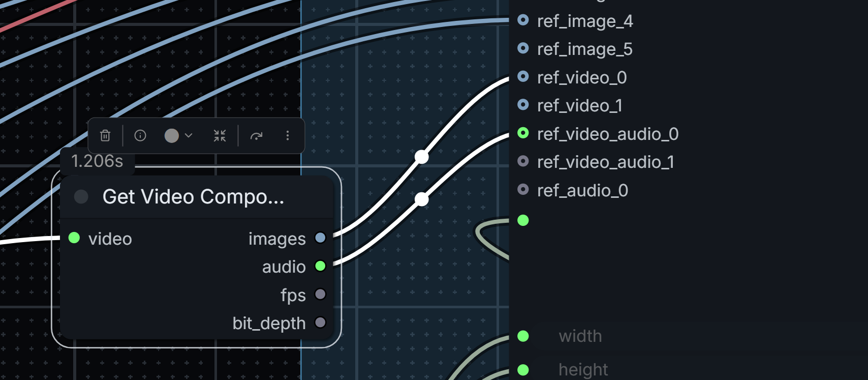Click the ref_video_audio_0 label
Viewport: 868px width, 380px height.
coord(608,134)
